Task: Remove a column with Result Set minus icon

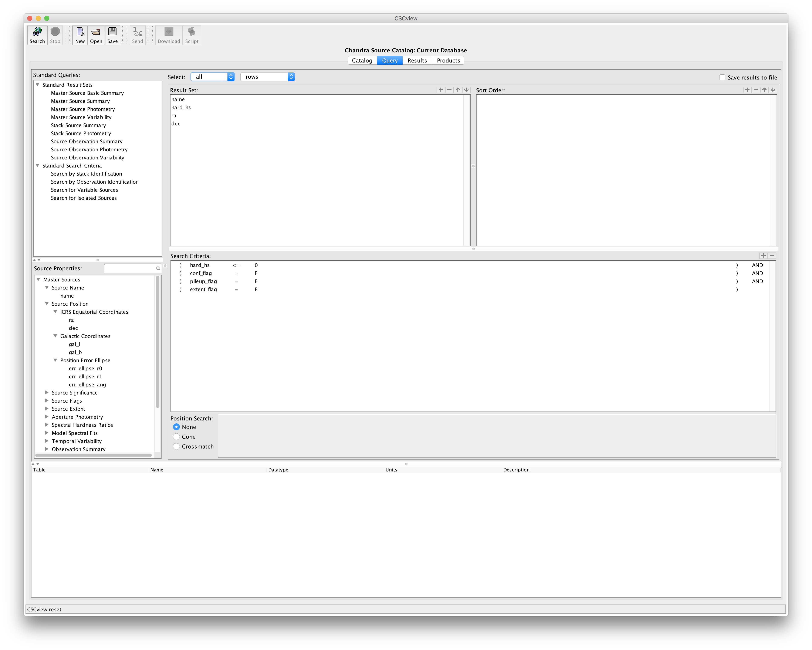Action: click(449, 90)
